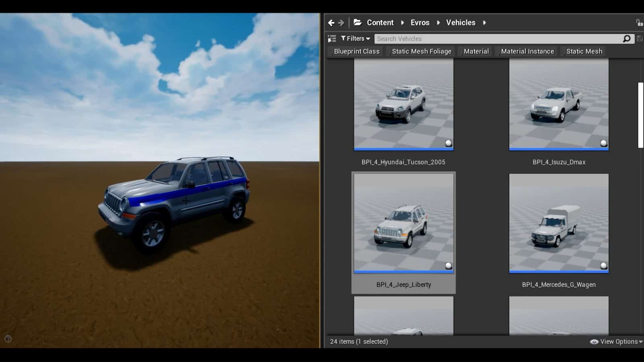Toggle off the Material Instance filter

(527, 51)
